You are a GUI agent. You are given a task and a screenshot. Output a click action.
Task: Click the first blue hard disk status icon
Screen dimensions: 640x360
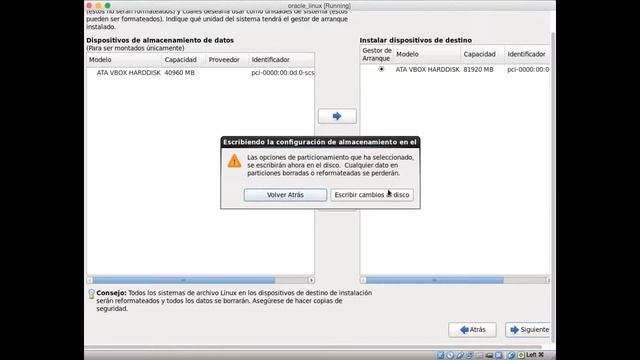point(440,355)
